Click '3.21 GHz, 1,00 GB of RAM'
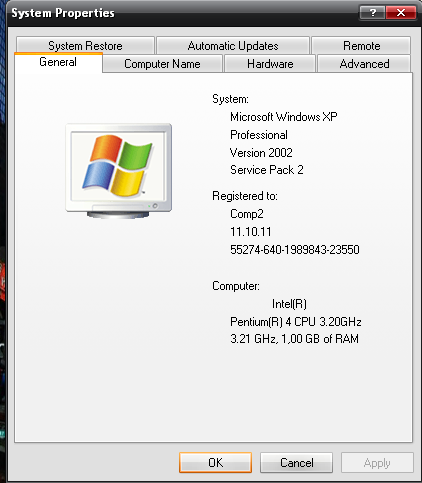The height and width of the screenshot is (483, 422). 294,339
